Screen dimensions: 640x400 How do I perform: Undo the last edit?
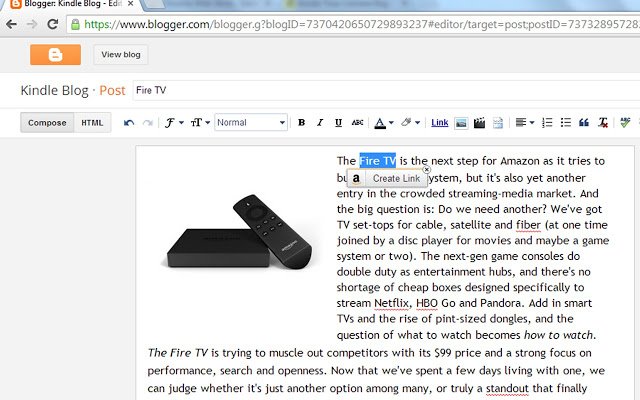pos(129,123)
